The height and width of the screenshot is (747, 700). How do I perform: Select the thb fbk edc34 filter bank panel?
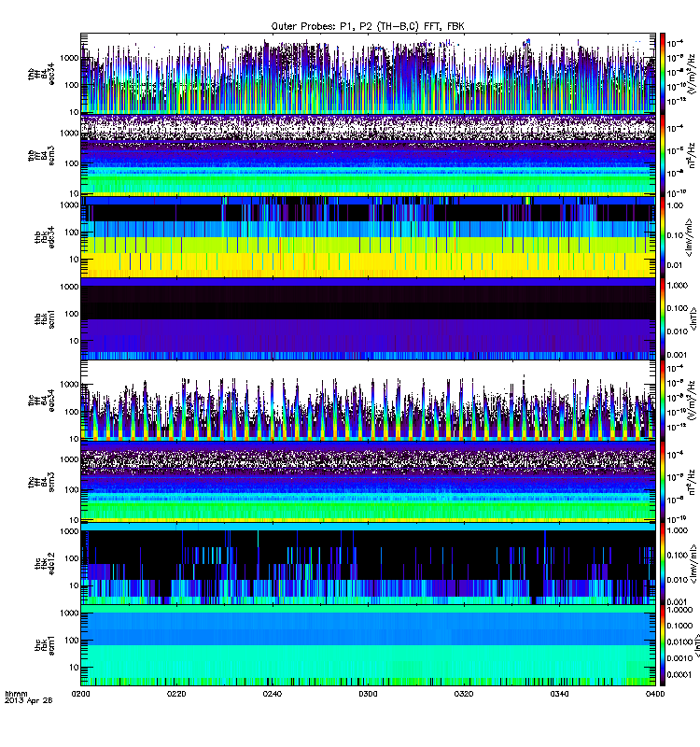[368, 237]
